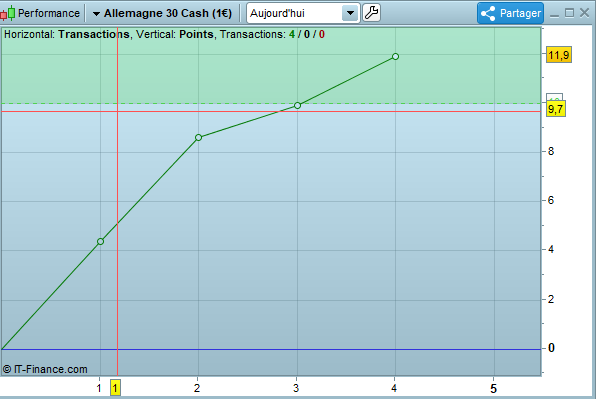Click the Performance window title text
Viewport: 596px width, 399px height.
click(49, 13)
